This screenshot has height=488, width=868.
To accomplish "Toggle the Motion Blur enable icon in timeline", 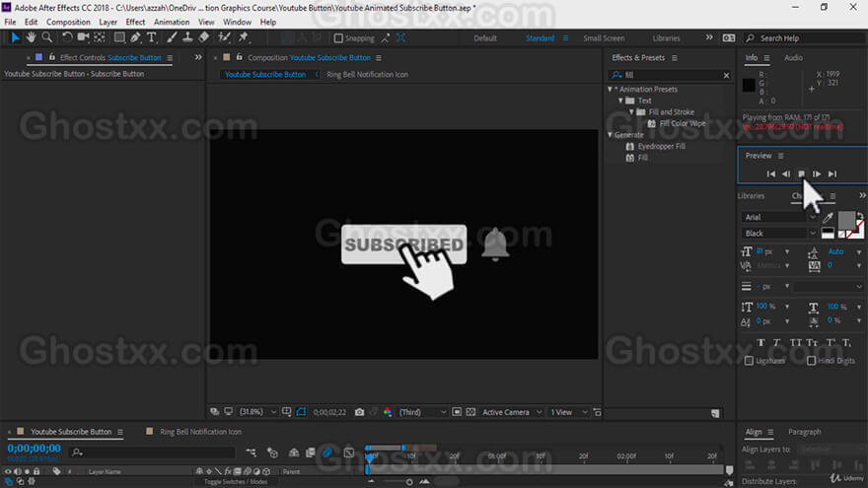I will click(327, 453).
